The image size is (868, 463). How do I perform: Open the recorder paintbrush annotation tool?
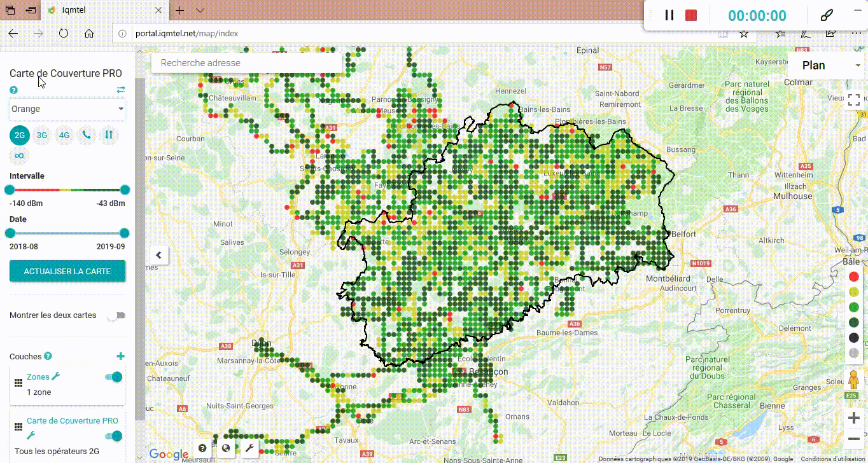[827, 15]
